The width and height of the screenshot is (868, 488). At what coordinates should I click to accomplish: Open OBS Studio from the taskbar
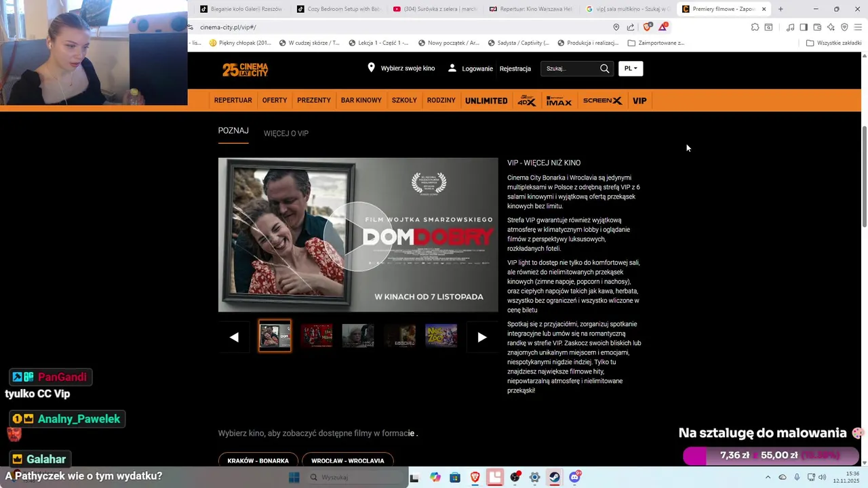point(515,477)
